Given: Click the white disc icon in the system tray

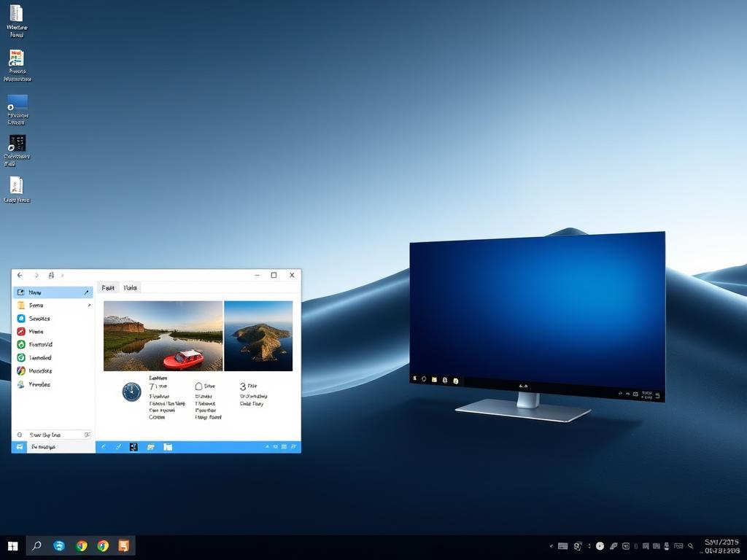Looking at the screenshot, I should 600,546.
